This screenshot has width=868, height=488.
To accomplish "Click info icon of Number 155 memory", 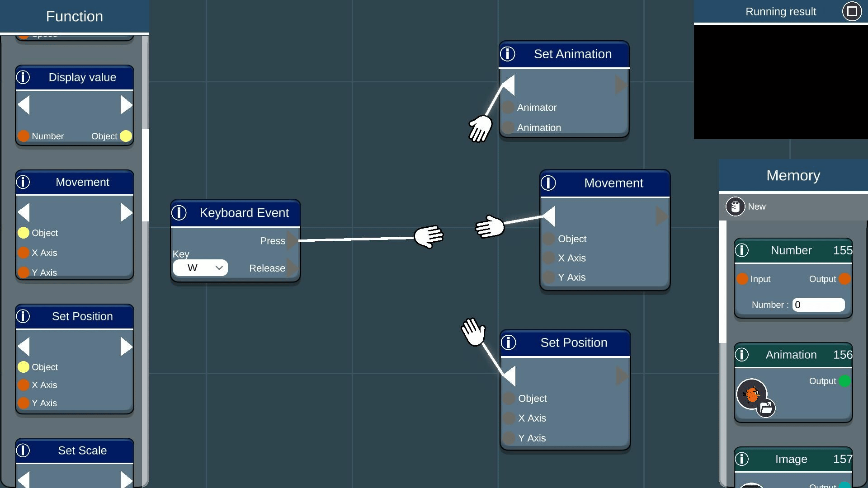I will tap(742, 250).
